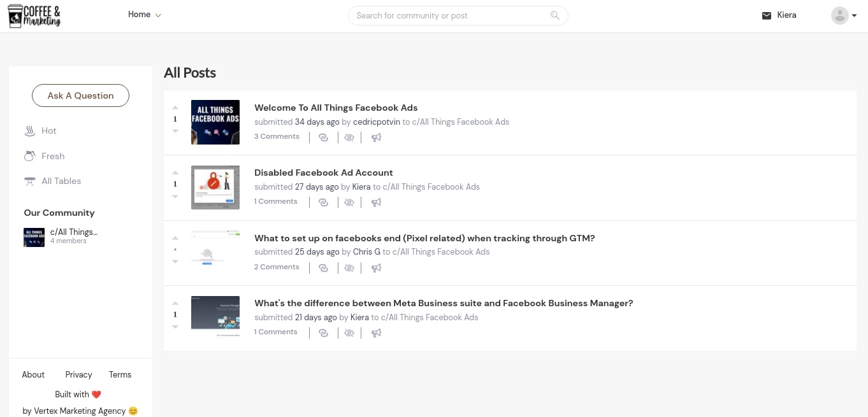Open 1 Comments on Disabled Facebook Ad Account
Viewport: 868px width, 417px height.
click(x=276, y=201)
